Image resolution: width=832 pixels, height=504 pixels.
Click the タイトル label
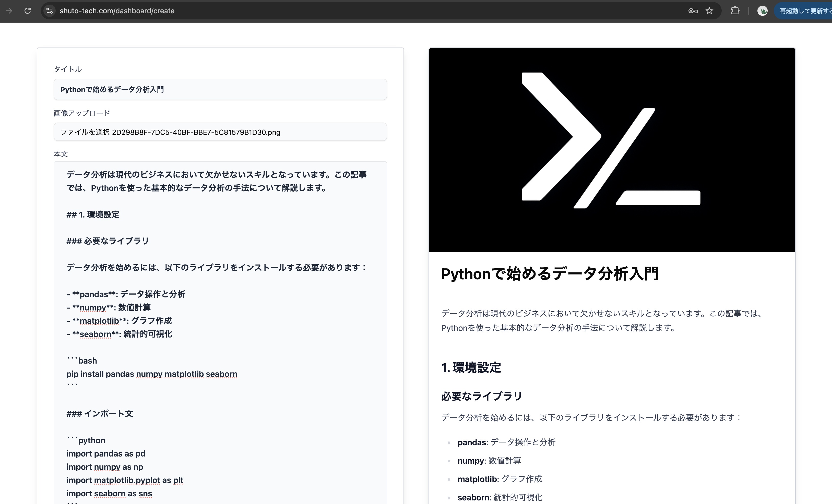67,69
